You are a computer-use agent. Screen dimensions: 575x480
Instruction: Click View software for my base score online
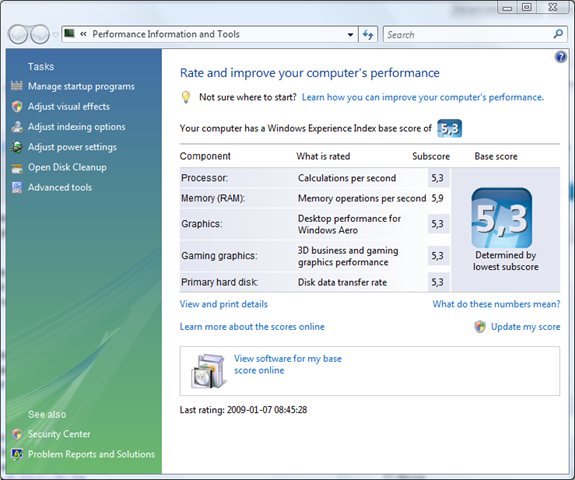288,364
